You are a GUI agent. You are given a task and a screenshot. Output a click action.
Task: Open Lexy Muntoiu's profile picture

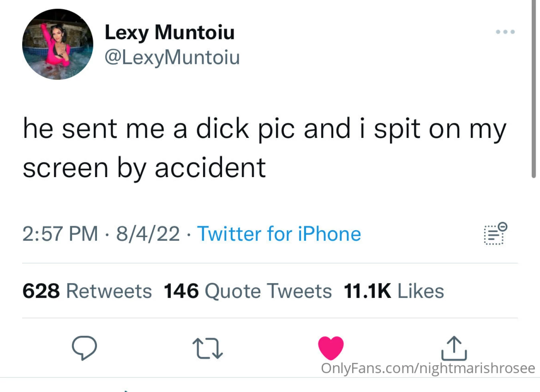point(58,44)
